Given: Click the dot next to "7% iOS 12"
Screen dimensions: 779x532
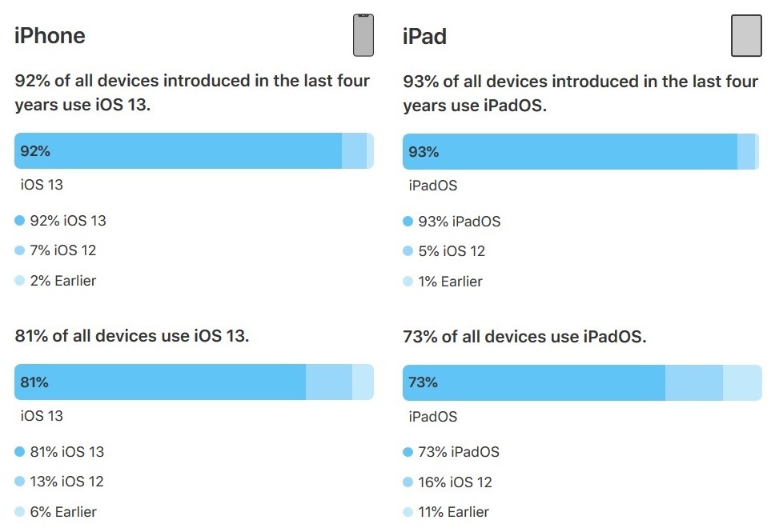Looking at the screenshot, I should (20, 250).
